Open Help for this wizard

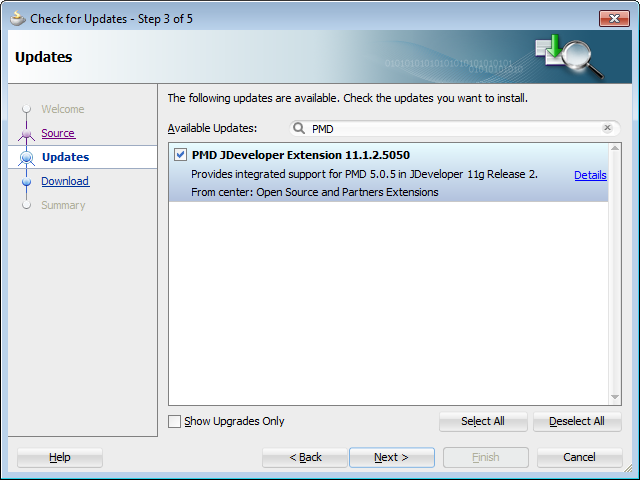click(x=60, y=457)
